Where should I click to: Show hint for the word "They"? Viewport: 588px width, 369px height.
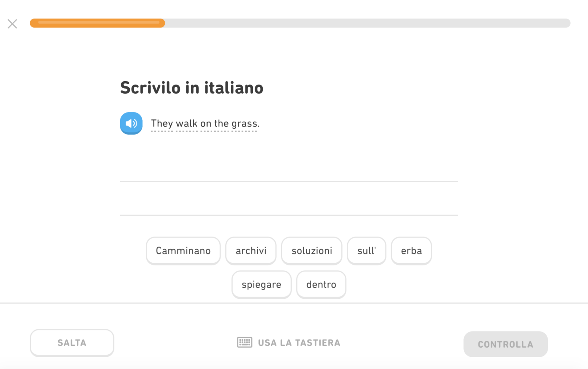[162, 123]
